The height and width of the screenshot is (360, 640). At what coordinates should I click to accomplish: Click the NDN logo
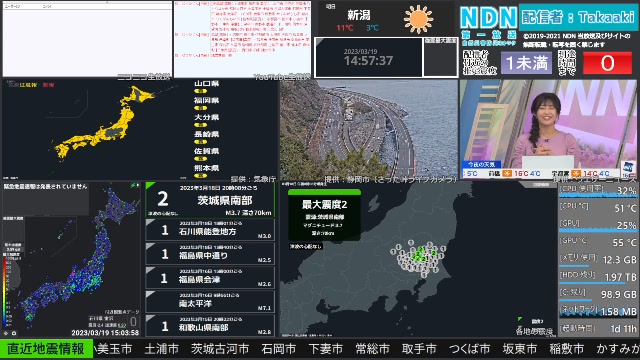(x=489, y=18)
